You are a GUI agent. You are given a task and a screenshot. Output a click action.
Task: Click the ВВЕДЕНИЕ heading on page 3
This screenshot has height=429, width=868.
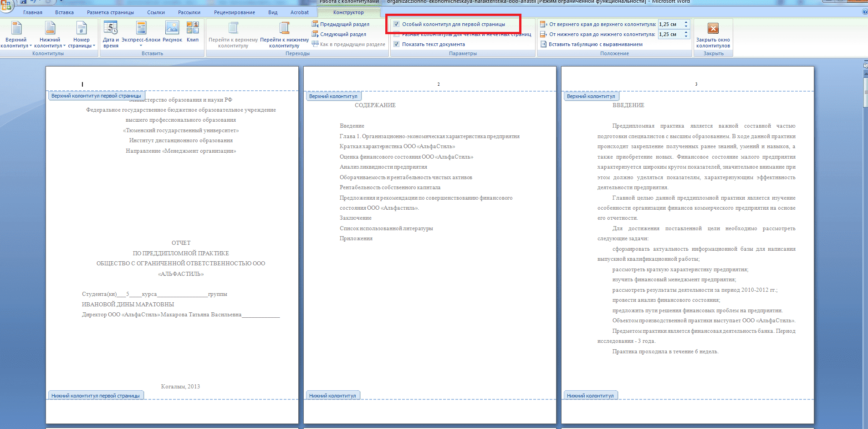[x=628, y=105]
